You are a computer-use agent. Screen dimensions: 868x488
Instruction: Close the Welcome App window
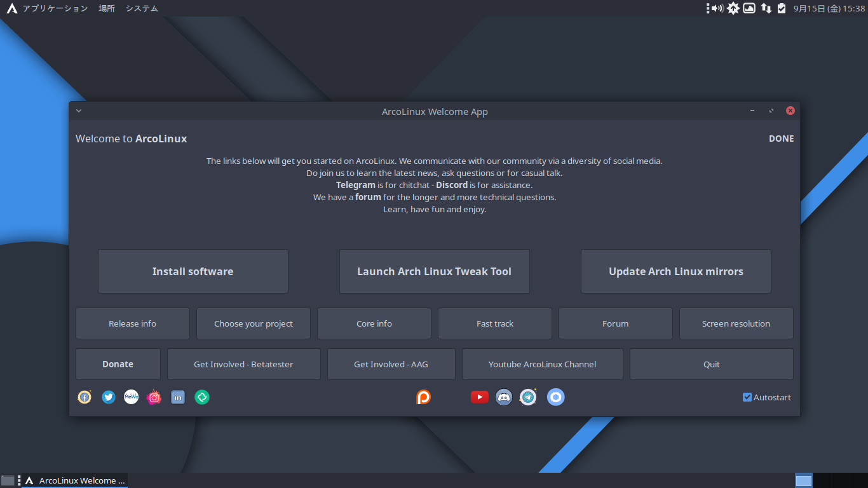(x=790, y=111)
